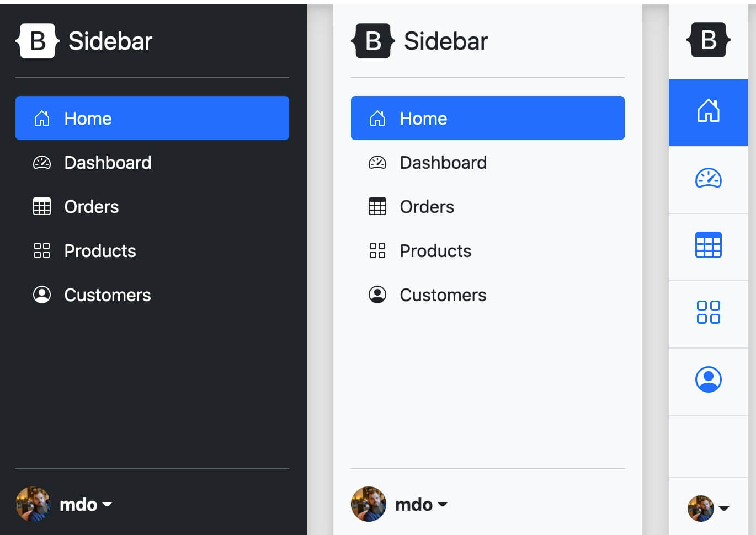Go to Orders in the dark sidebar

pos(92,207)
